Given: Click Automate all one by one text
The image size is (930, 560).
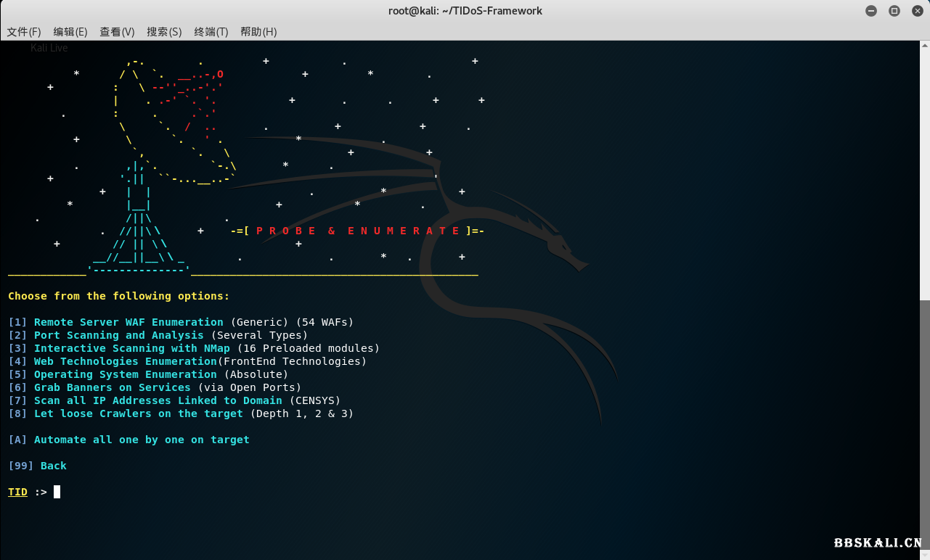Looking at the screenshot, I should (142, 440).
